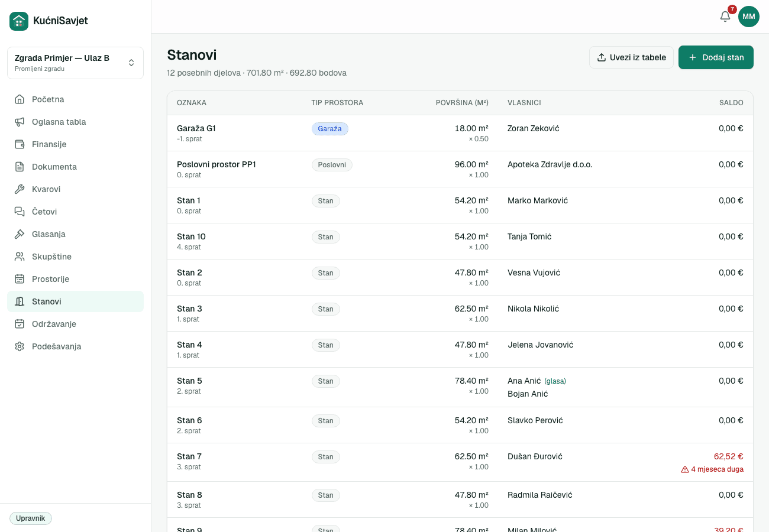Open notifications bell icon
The height and width of the screenshot is (532, 769).
(725, 17)
